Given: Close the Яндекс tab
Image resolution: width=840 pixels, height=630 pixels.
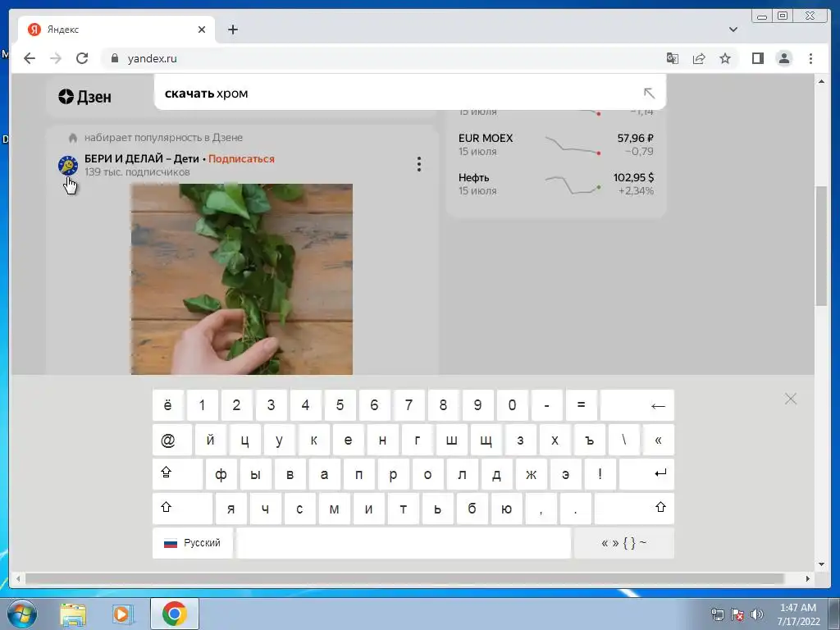Looking at the screenshot, I should 202,30.
